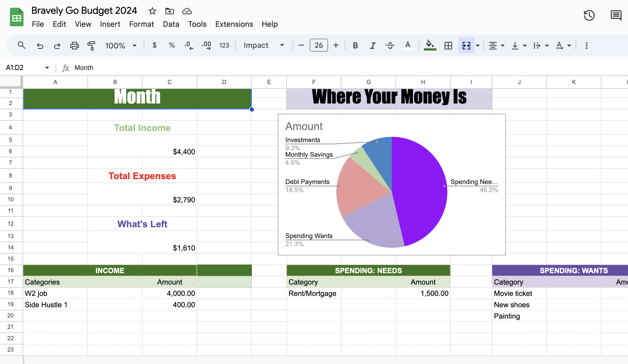Click the print icon

(74, 45)
